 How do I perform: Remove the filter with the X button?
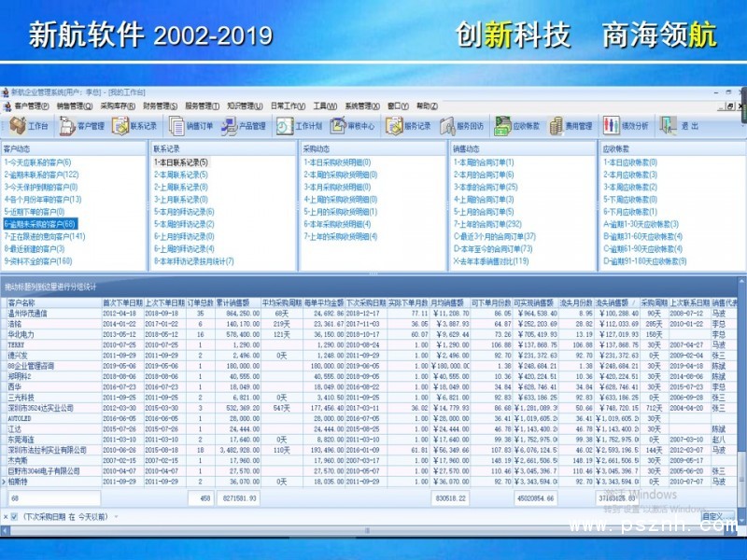5,516
